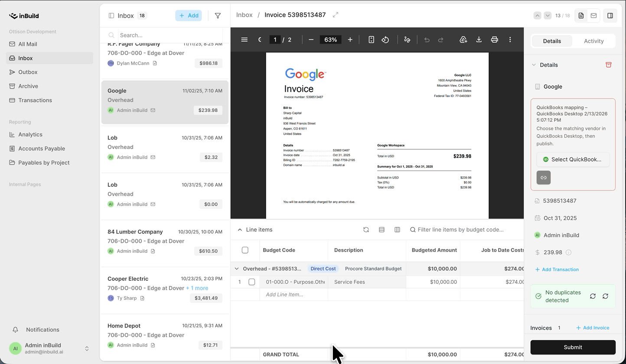This screenshot has height=364, width=626.
Task: Toggle the inbox list panel icon
Action: (x=111, y=16)
